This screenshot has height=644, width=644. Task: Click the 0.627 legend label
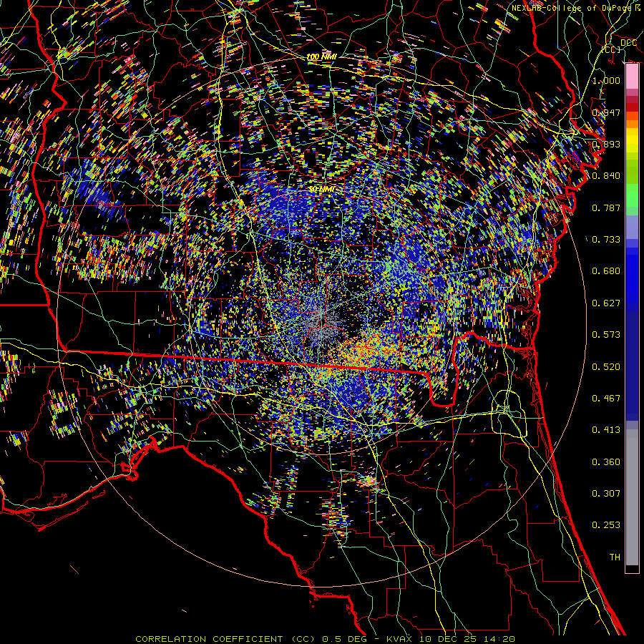pyautogui.click(x=606, y=303)
